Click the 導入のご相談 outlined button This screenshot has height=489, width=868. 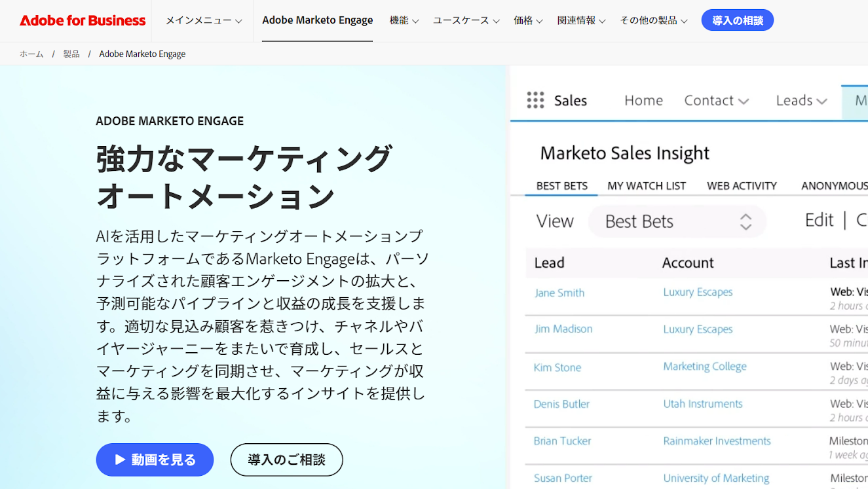(x=286, y=460)
